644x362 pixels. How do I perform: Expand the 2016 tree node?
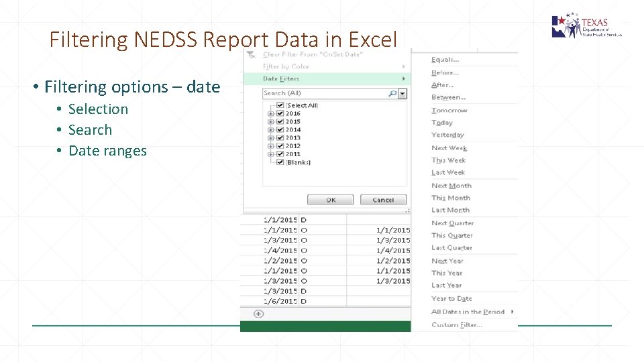(270, 114)
